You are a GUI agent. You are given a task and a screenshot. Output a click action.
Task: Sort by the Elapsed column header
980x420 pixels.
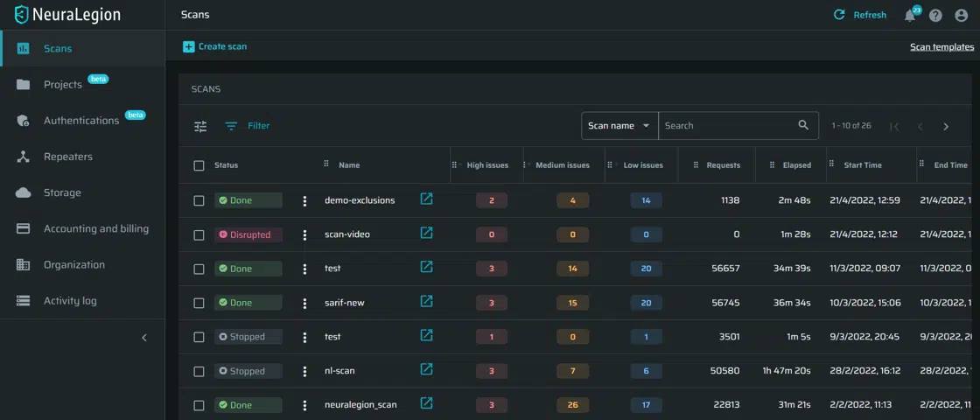click(x=797, y=165)
